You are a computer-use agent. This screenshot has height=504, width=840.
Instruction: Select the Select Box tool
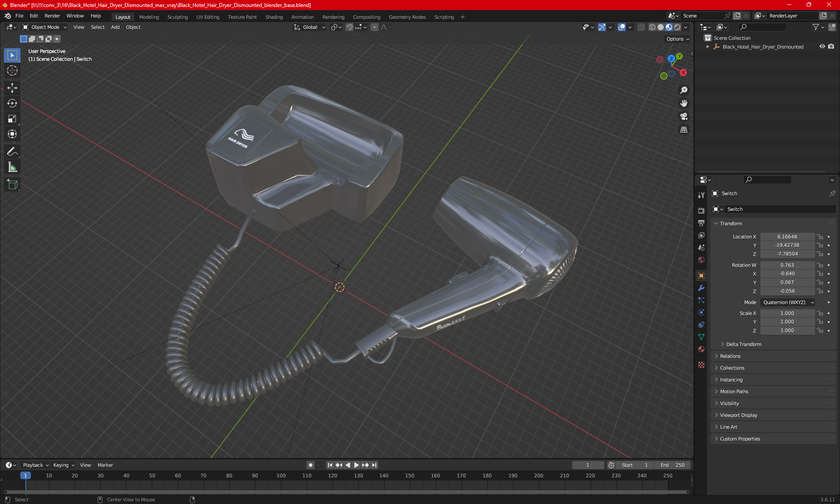pos(12,55)
